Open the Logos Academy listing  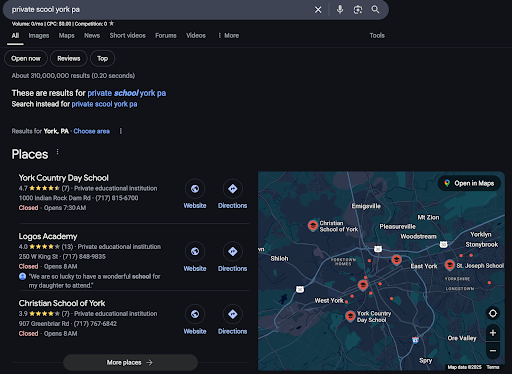pos(48,236)
